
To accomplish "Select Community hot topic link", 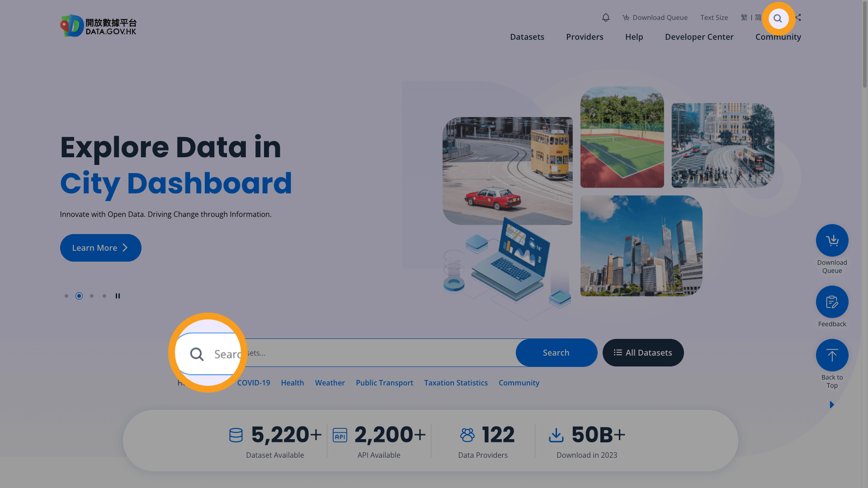I will click(519, 383).
